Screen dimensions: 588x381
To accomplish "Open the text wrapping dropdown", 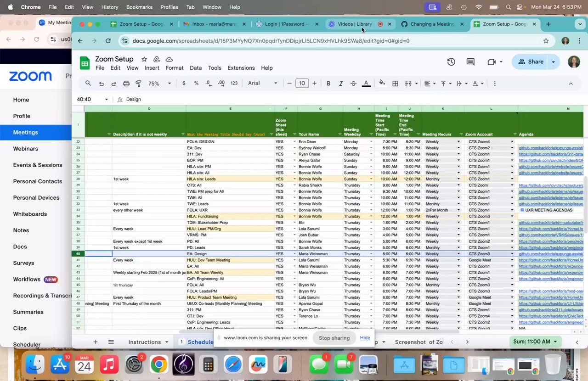I will 462,84.
